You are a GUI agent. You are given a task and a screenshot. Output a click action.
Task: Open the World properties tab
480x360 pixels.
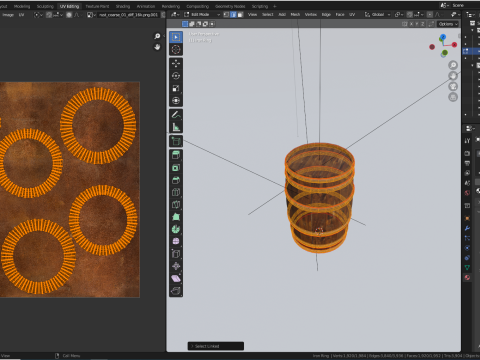(467, 193)
